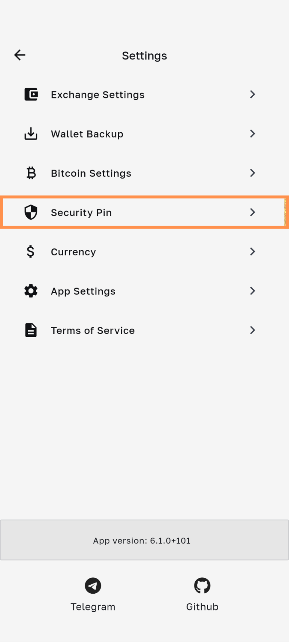The height and width of the screenshot is (644, 289).
Task: Select the App Settings menu label
Action: 83,291
